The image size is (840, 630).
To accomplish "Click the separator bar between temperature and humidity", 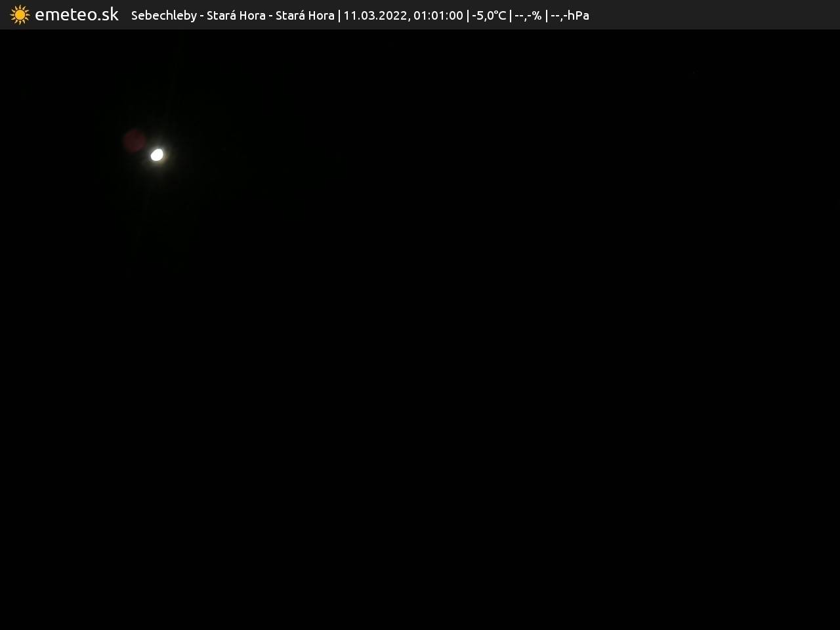I will 511,15.
